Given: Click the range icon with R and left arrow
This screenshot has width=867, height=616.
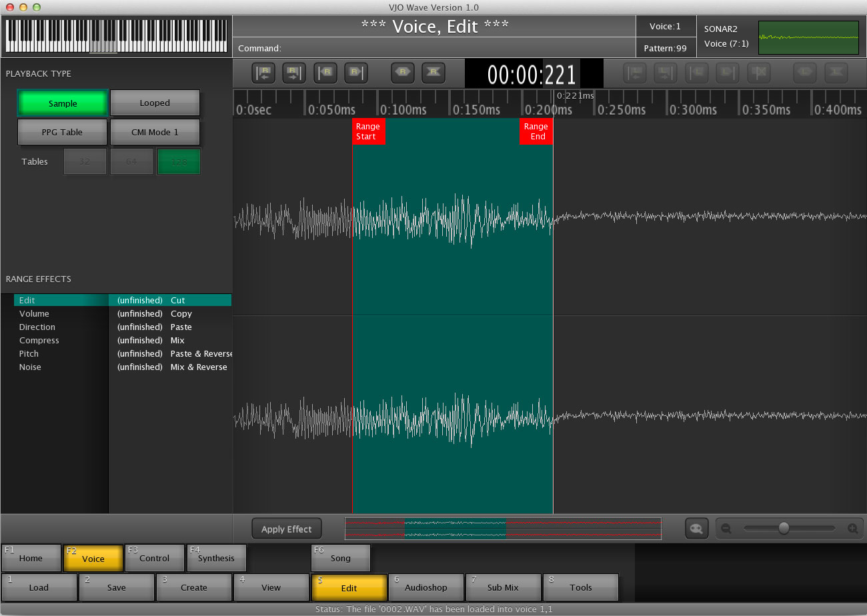Looking at the screenshot, I should pyautogui.click(x=263, y=73).
